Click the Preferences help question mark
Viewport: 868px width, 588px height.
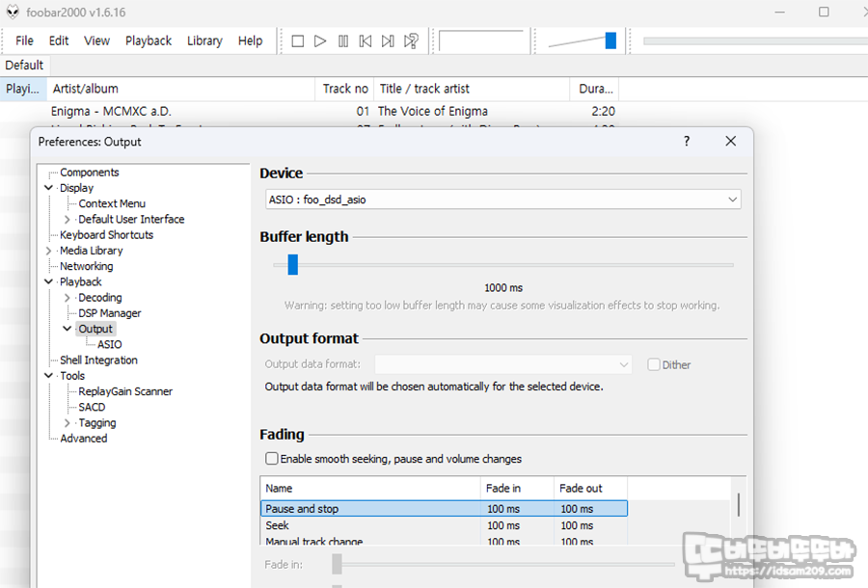(x=687, y=141)
